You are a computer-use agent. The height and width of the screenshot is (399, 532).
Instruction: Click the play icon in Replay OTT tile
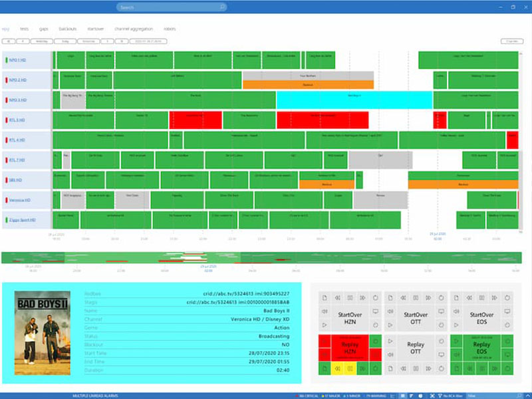[390, 341]
